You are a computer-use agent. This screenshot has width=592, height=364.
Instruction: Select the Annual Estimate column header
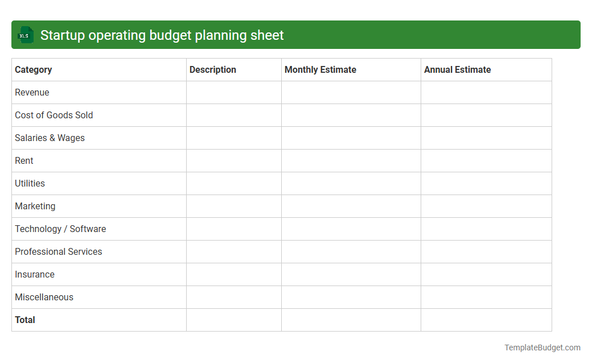click(457, 69)
